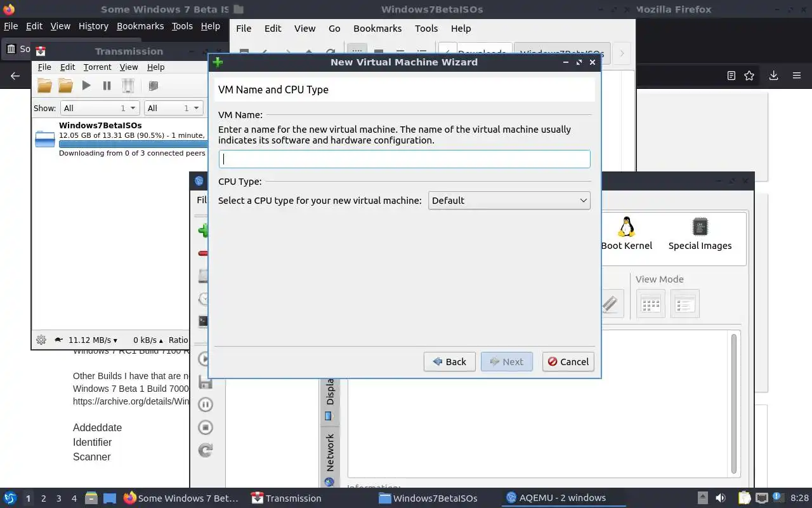Open the system start menu icon in the taskbar
Viewport: 812px width, 508px height.
[x=10, y=498]
